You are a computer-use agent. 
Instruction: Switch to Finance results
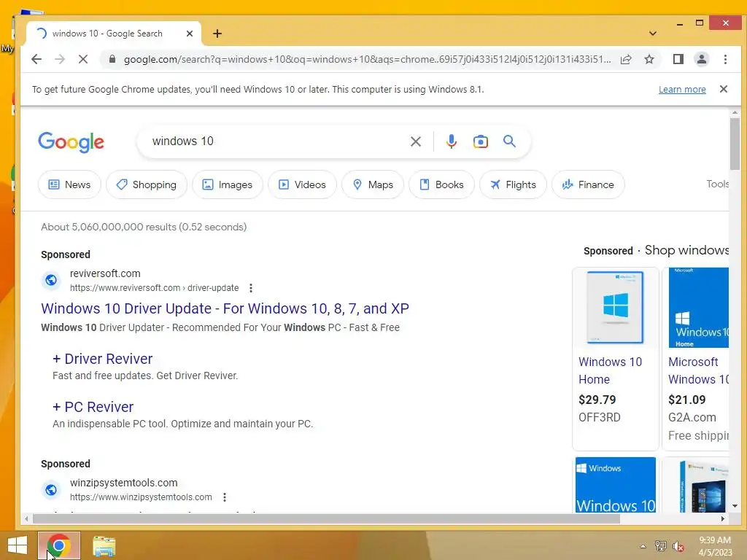(588, 184)
